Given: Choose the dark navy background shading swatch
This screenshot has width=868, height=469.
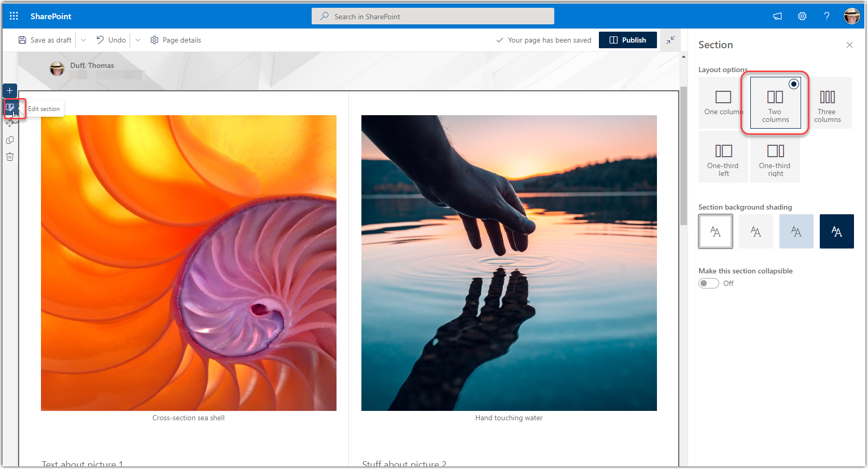Looking at the screenshot, I should click(836, 231).
